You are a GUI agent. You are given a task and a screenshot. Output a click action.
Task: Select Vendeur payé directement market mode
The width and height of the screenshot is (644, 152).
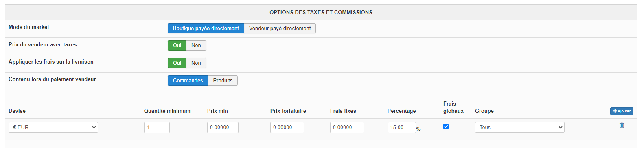click(280, 28)
